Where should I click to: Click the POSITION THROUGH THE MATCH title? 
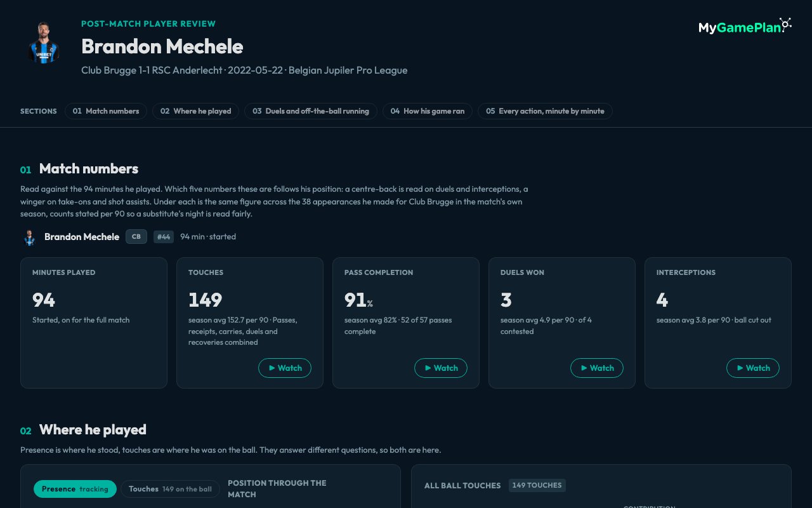pyautogui.click(x=277, y=489)
